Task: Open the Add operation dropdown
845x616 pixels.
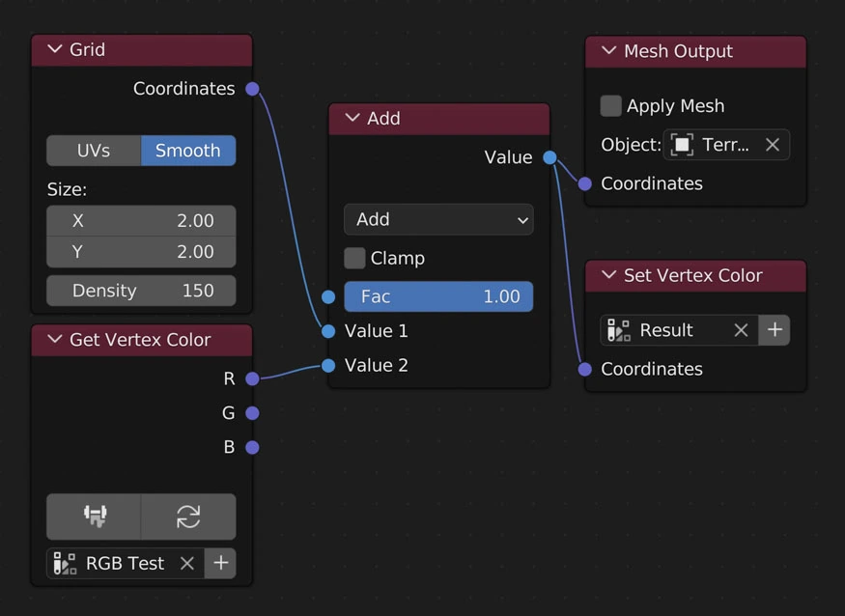Action: (438, 219)
